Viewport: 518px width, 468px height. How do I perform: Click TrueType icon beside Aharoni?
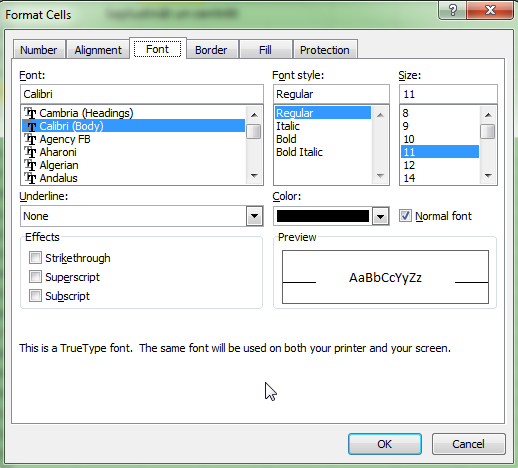30,152
